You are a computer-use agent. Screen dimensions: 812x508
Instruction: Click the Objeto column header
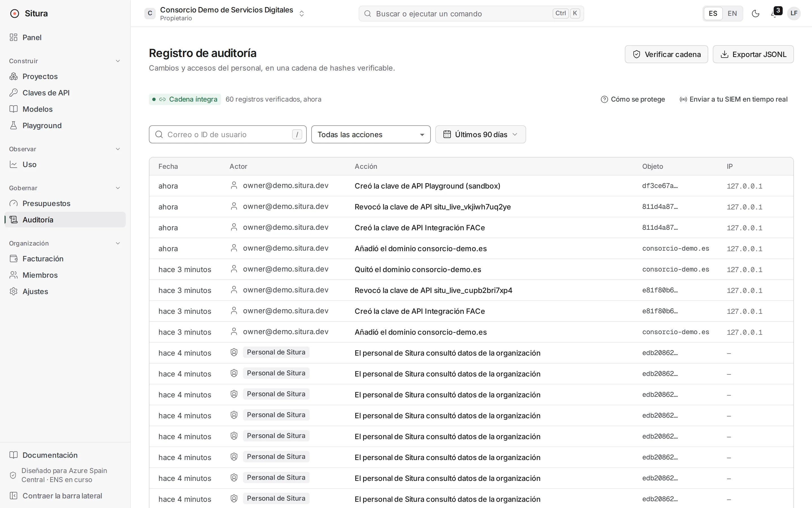[x=652, y=166]
